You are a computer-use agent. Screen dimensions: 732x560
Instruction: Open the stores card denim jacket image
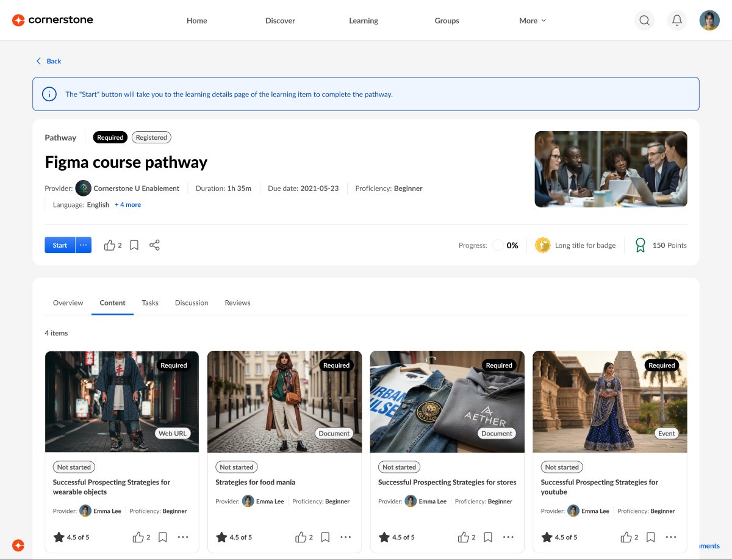click(x=447, y=401)
